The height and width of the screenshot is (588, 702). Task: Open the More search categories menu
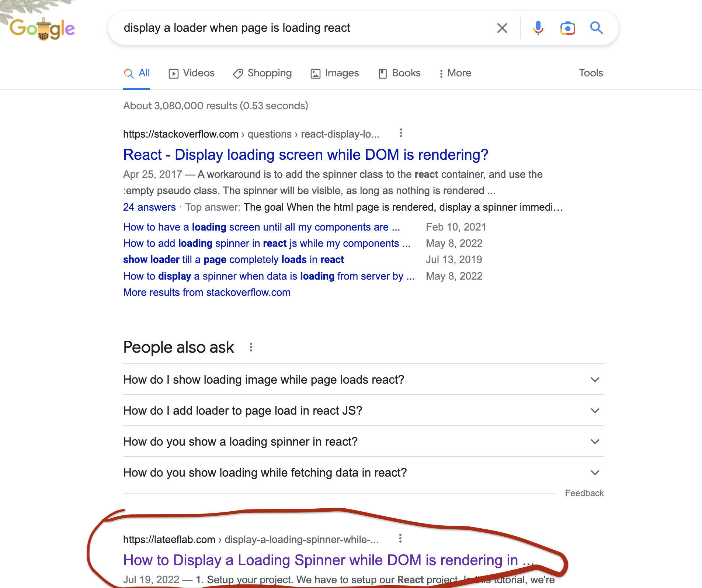(455, 73)
